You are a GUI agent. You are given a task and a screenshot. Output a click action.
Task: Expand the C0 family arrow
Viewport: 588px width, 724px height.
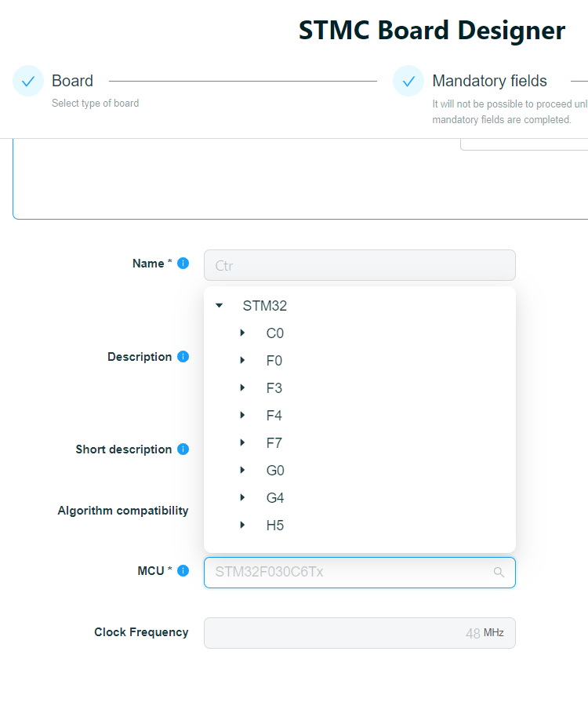point(242,333)
